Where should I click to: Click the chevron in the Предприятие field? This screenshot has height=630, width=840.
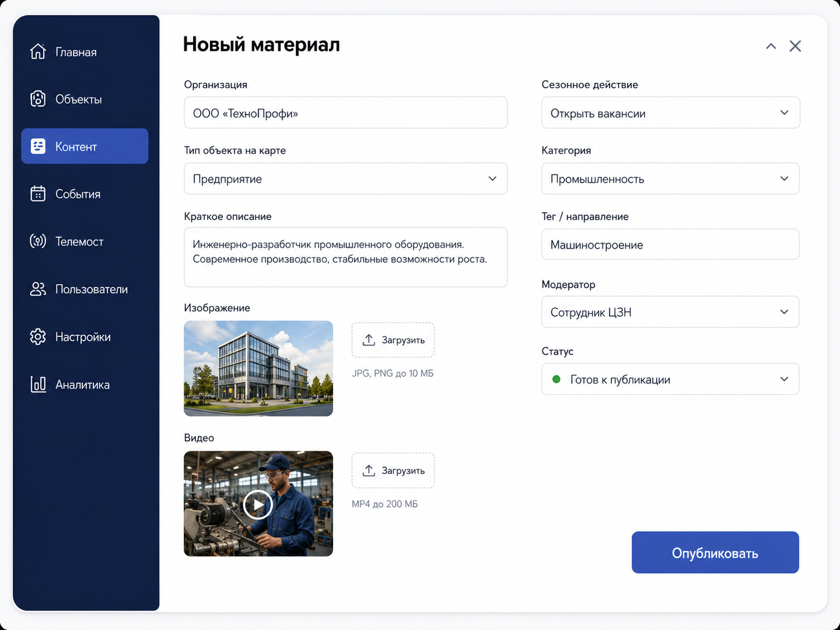pos(493,179)
